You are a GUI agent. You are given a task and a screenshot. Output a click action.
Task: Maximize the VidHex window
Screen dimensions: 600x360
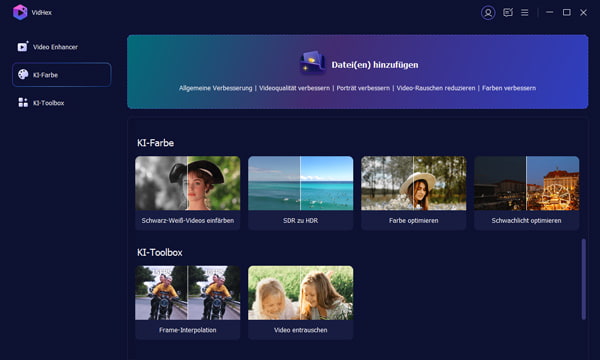[x=567, y=12]
